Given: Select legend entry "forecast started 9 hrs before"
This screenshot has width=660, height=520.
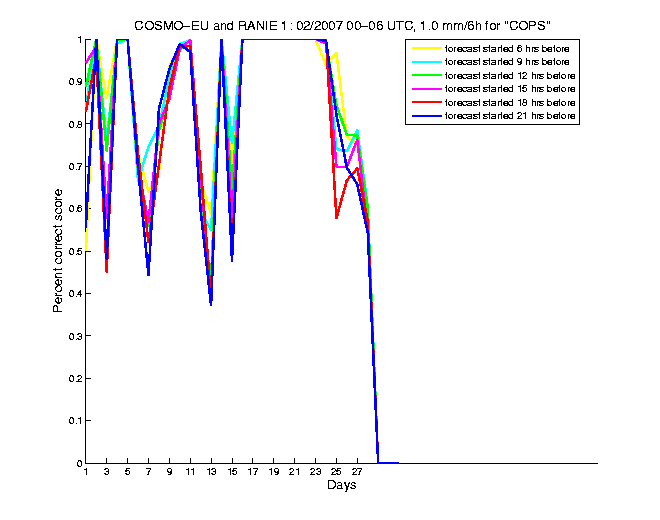Looking at the screenshot, I should click(510, 61).
